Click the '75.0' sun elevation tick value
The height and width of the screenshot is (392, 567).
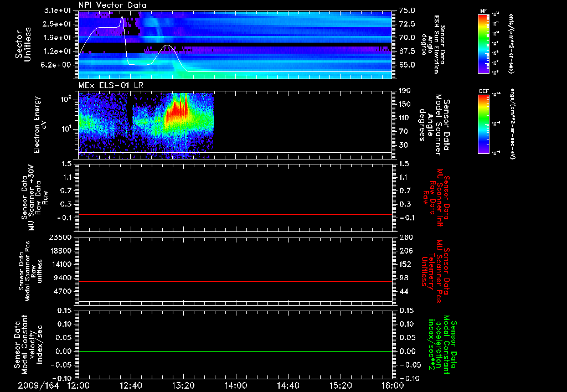pos(407,11)
